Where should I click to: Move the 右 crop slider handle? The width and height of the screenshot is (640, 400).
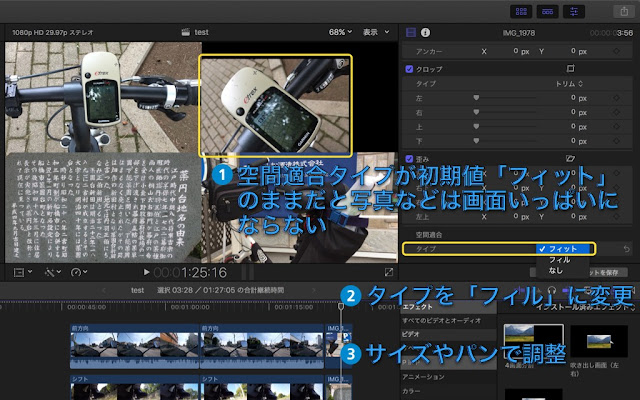coord(476,112)
